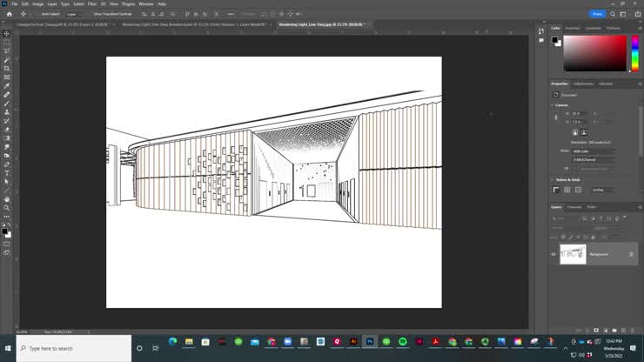Screen dimensions: 644x362
Task: Toggle the rulers icon under Rulers & Grids
Action: click(556, 190)
